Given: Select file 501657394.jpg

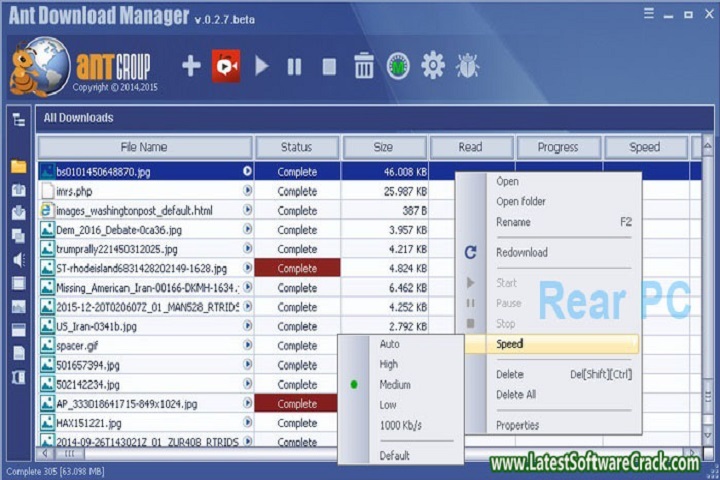Looking at the screenshot, I should [x=88, y=365].
